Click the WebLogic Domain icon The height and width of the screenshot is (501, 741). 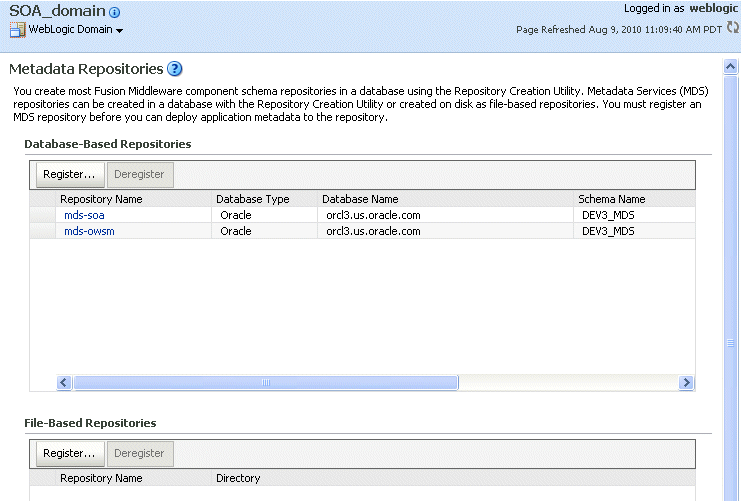pos(17,30)
